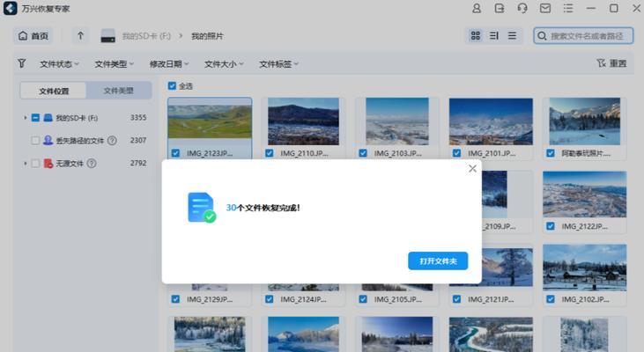Open IMG_2122 thumbnail
Image resolution: width=644 pixels, height=352 pixels.
tap(584, 194)
